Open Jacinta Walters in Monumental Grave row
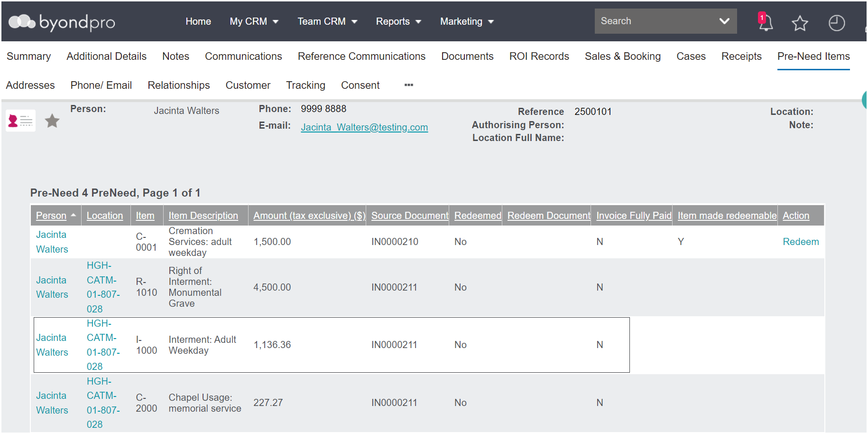Screen dimensions: 868x434 coord(52,287)
